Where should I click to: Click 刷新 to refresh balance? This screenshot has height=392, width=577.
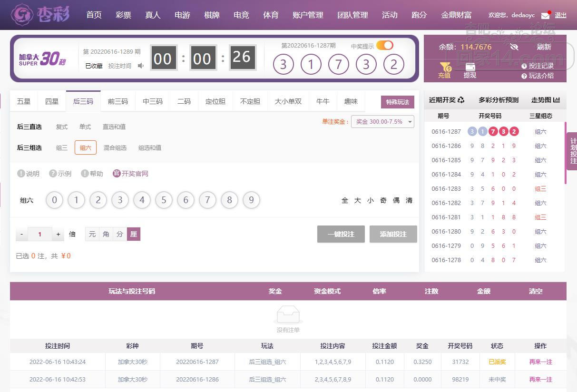click(544, 47)
